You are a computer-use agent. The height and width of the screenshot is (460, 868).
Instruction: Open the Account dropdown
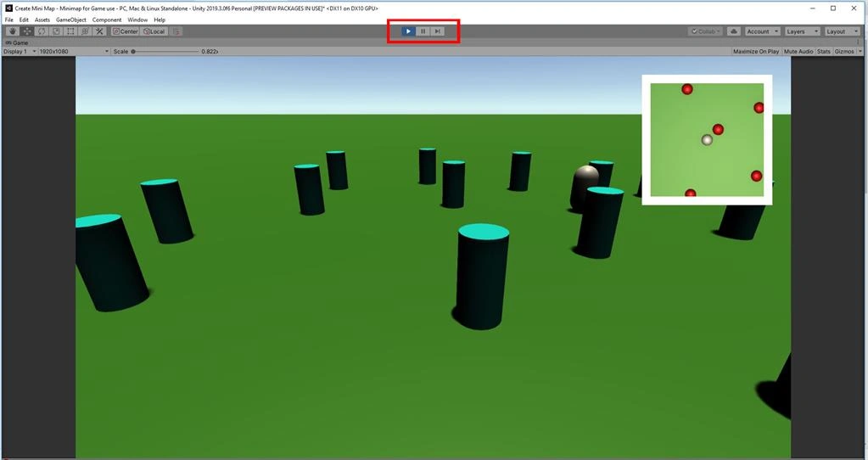click(762, 31)
